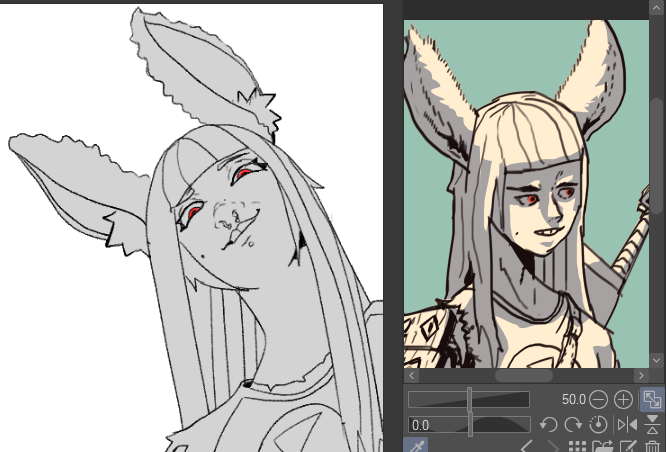The height and width of the screenshot is (452, 666).
Task: Enable the eyedropper auto-switch button
Action: coord(414,446)
